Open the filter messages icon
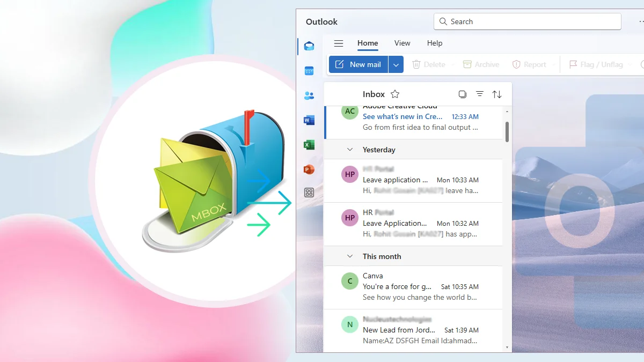This screenshot has height=362, width=644. (x=480, y=94)
